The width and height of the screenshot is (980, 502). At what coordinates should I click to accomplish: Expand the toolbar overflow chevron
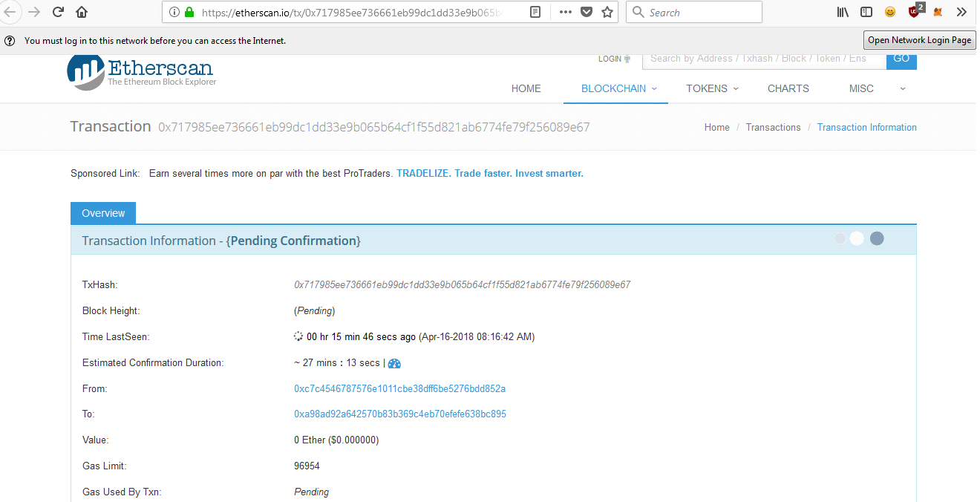coord(961,13)
